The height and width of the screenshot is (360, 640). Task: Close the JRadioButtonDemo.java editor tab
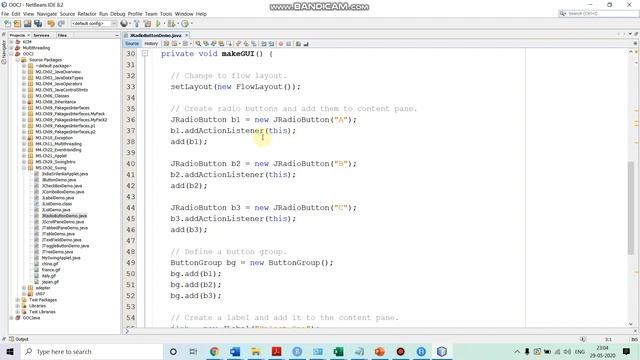[187, 36]
